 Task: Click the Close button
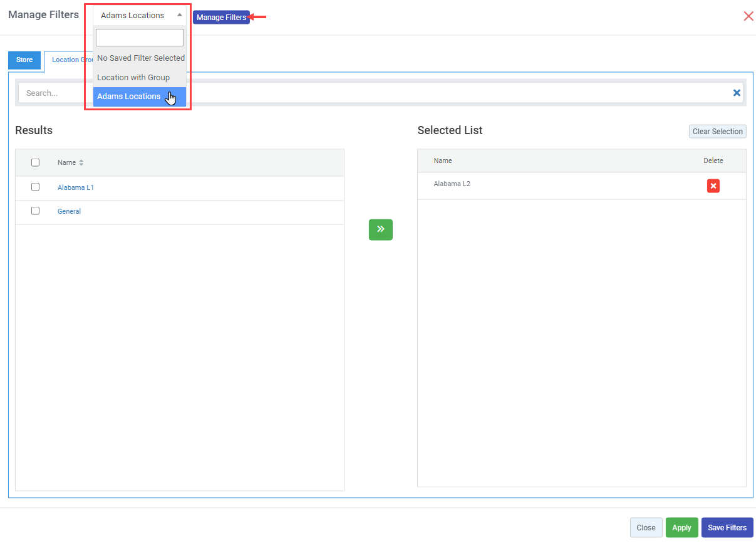point(646,528)
